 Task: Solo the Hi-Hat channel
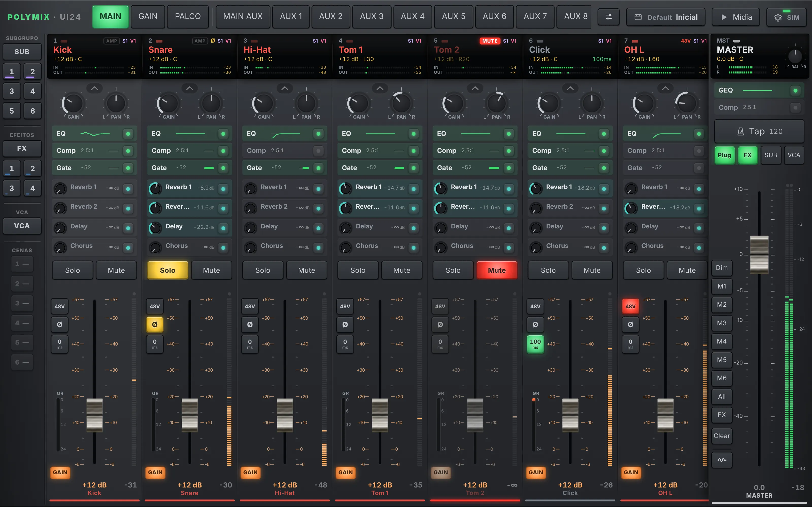(263, 270)
